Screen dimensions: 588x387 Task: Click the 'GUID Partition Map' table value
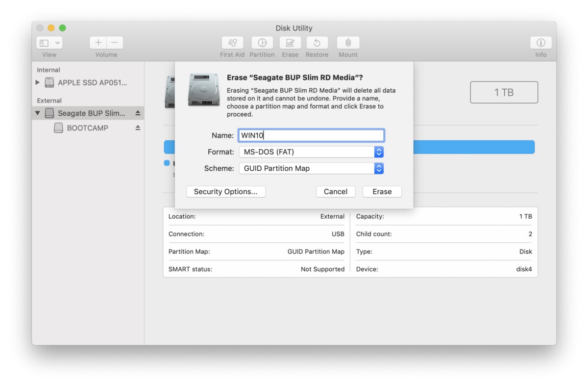click(316, 252)
